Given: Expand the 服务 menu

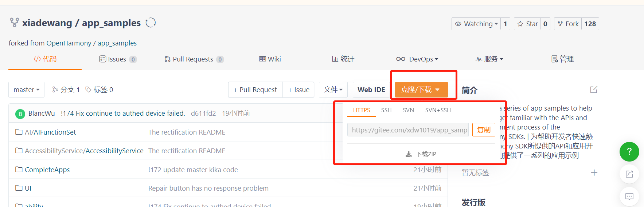Looking at the screenshot, I should point(489,59).
